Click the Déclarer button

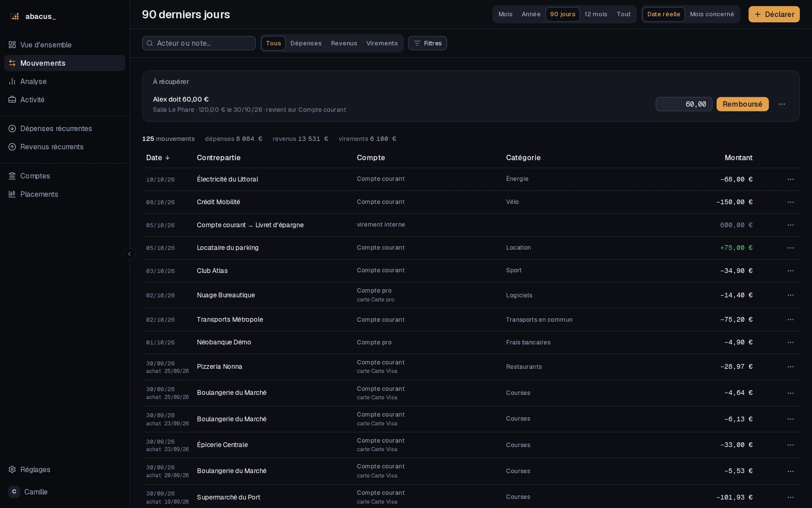(x=774, y=14)
